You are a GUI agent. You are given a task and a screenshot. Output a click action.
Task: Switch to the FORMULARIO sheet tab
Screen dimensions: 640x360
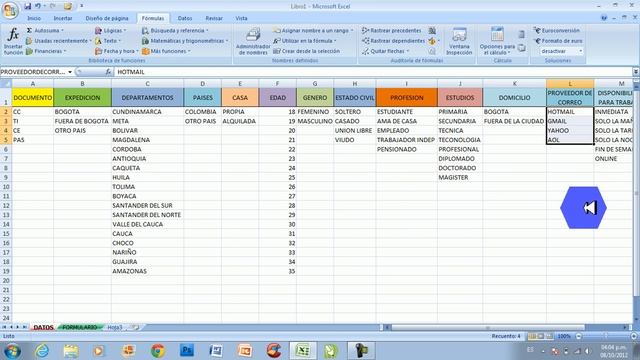[x=80, y=327]
